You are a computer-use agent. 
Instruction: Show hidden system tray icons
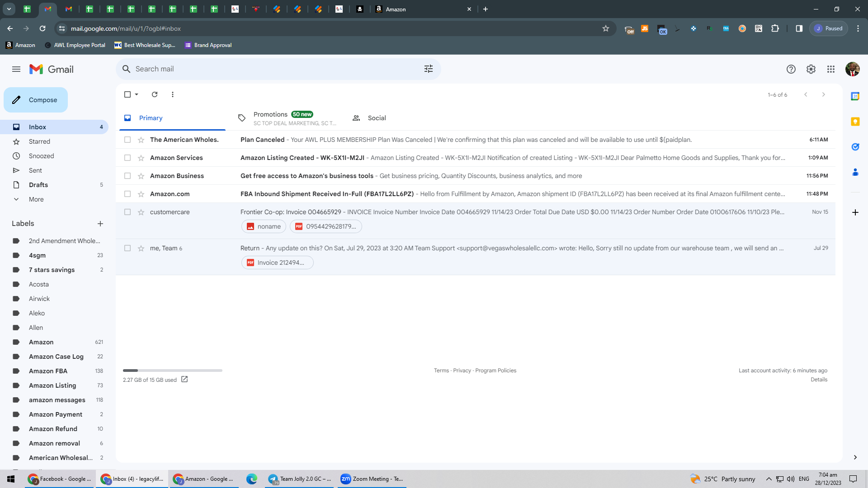point(769,479)
